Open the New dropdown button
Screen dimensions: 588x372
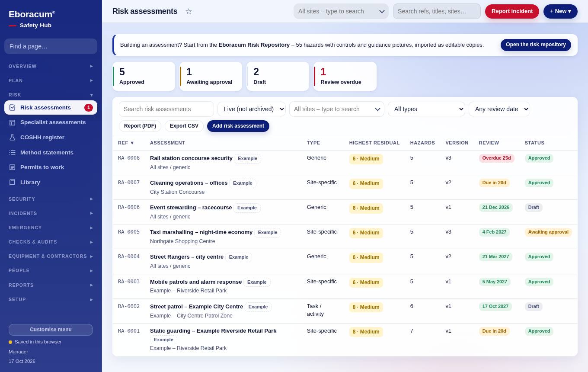560,11
